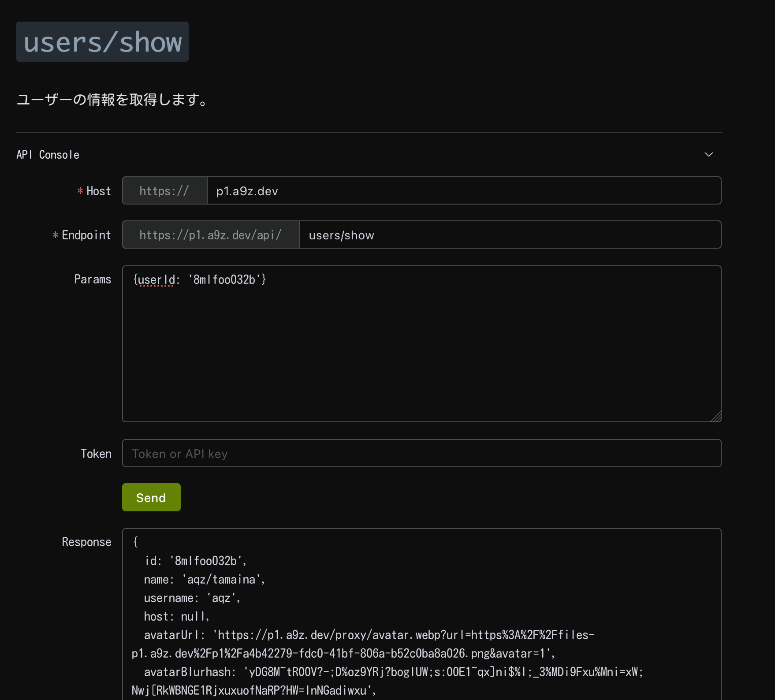This screenshot has height=700, width=775.
Task: Click the users/show page heading
Action: 102,42
